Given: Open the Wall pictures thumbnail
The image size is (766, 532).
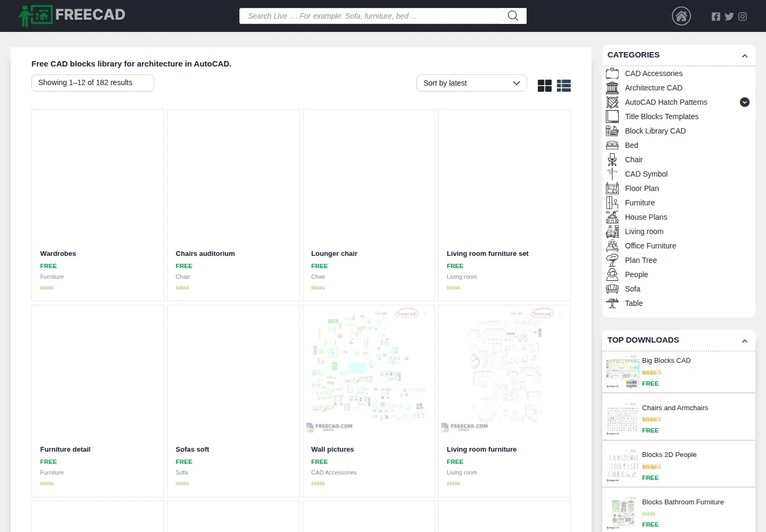Looking at the screenshot, I should pos(369,371).
